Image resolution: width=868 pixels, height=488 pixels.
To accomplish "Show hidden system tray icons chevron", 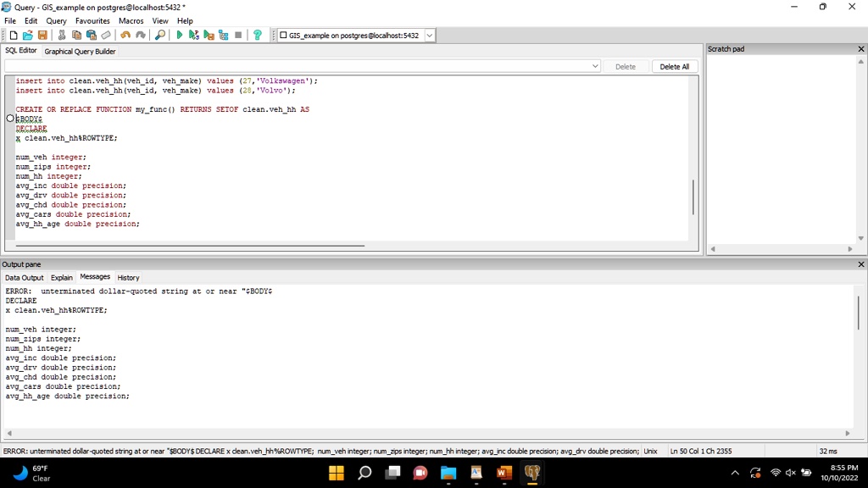I will pos(735,473).
